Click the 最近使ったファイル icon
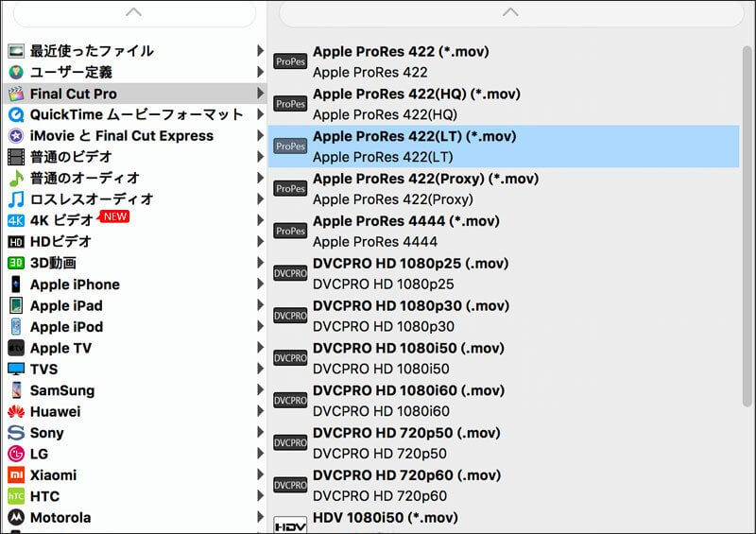The image size is (756, 534). [x=16, y=51]
